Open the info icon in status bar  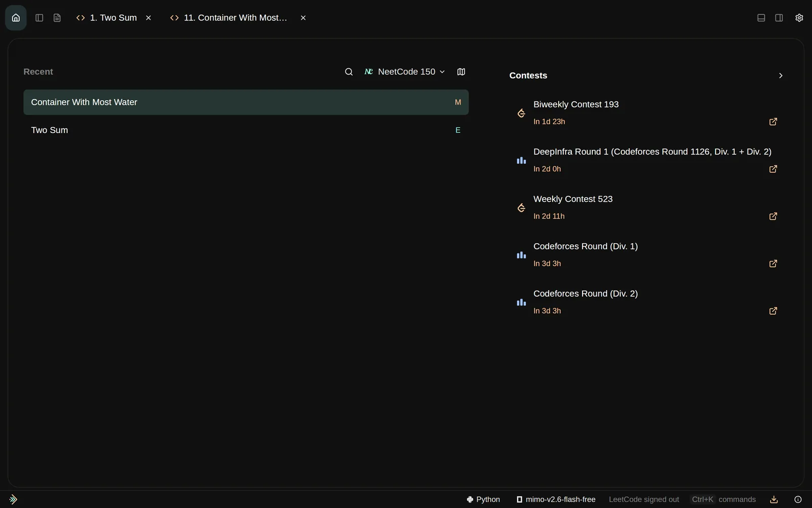798,499
